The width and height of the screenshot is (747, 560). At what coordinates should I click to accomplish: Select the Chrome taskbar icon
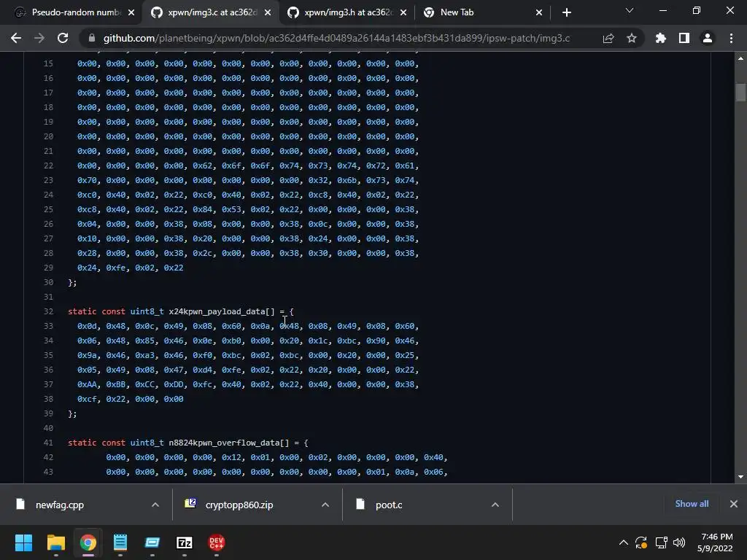click(x=88, y=542)
